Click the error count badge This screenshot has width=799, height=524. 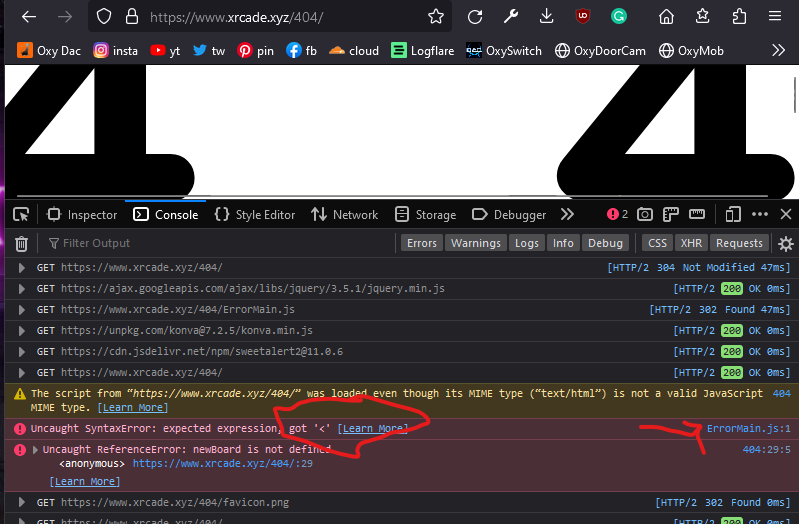[x=617, y=214]
